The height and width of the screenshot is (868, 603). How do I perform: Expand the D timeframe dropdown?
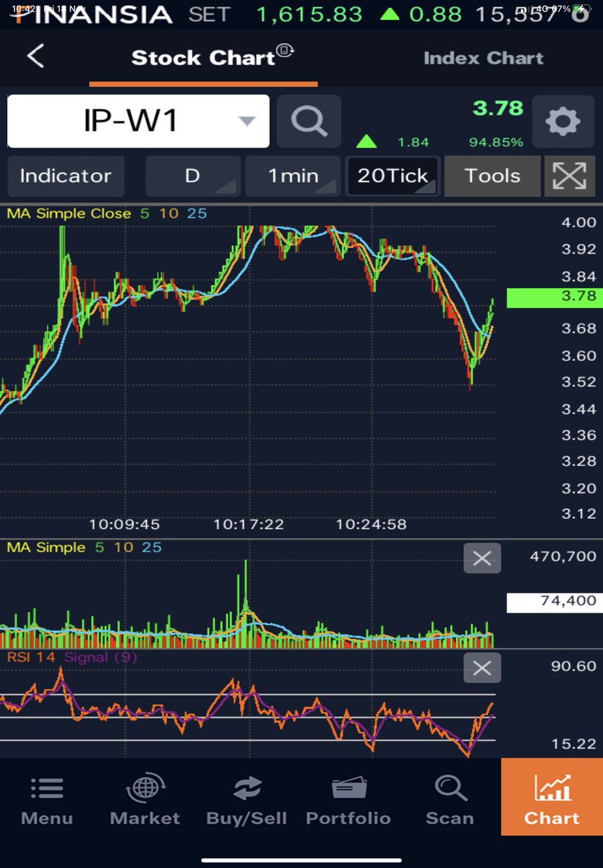[x=192, y=176]
